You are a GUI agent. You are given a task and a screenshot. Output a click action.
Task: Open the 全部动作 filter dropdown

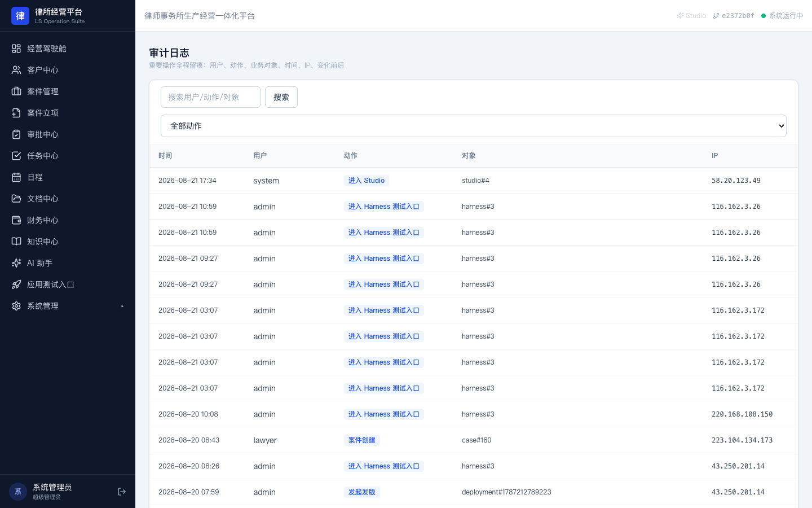(x=474, y=126)
